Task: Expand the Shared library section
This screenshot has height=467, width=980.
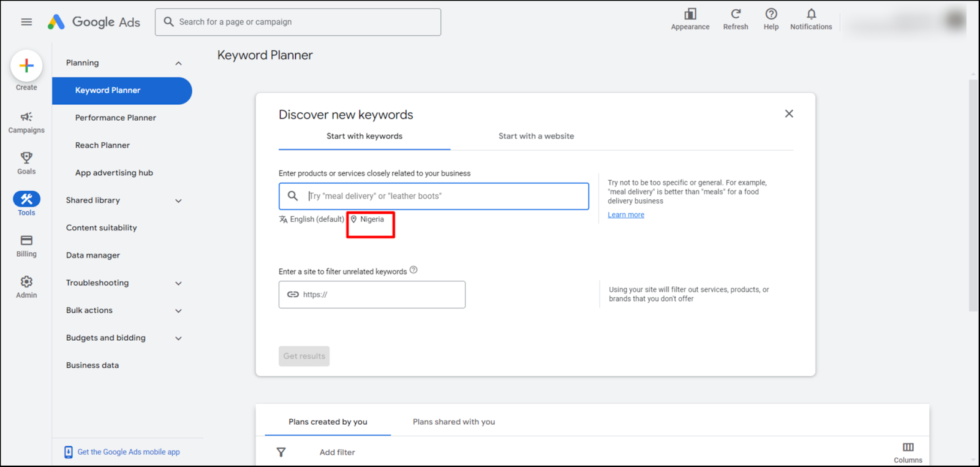Action: tap(178, 200)
